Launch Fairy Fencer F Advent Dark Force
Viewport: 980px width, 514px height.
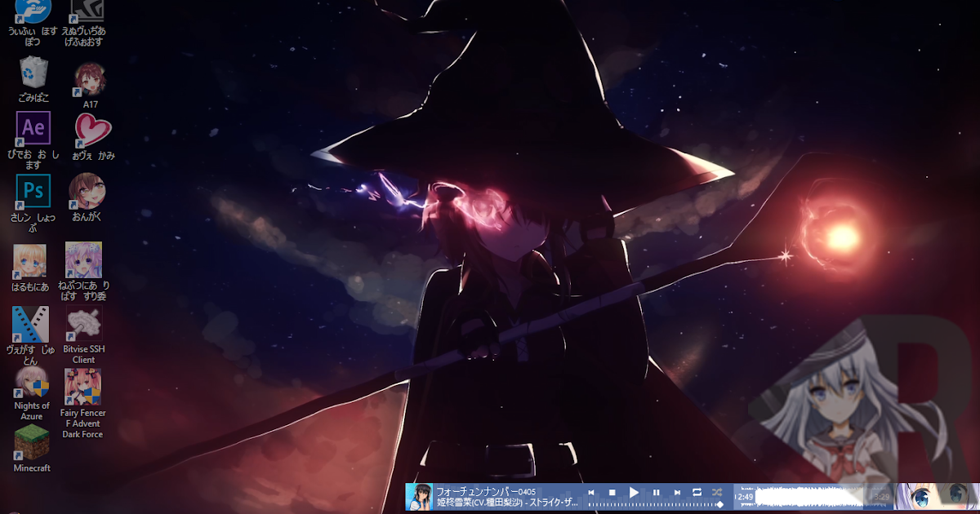click(82, 388)
